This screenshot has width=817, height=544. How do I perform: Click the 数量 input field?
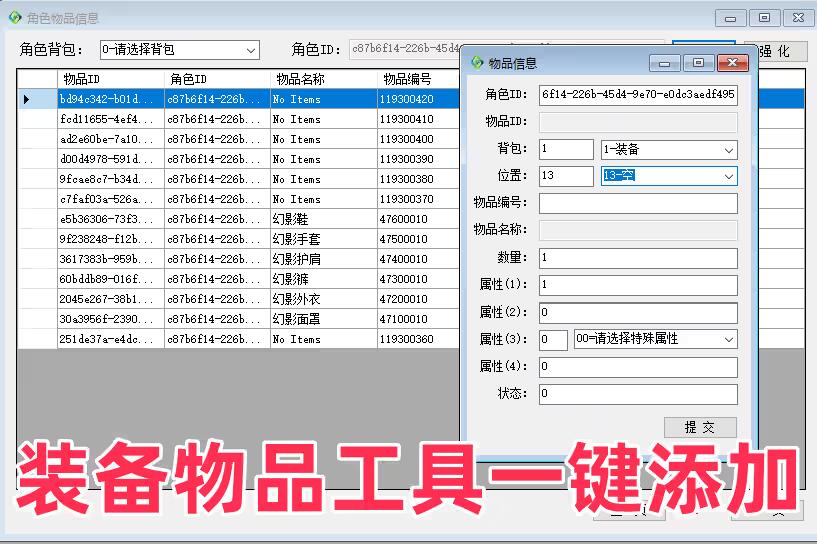pos(638,258)
